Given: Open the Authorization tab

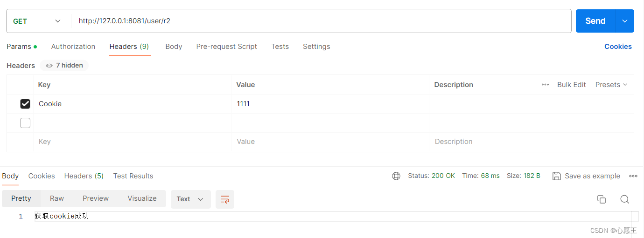Looking at the screenshot, I should (73, 47).
